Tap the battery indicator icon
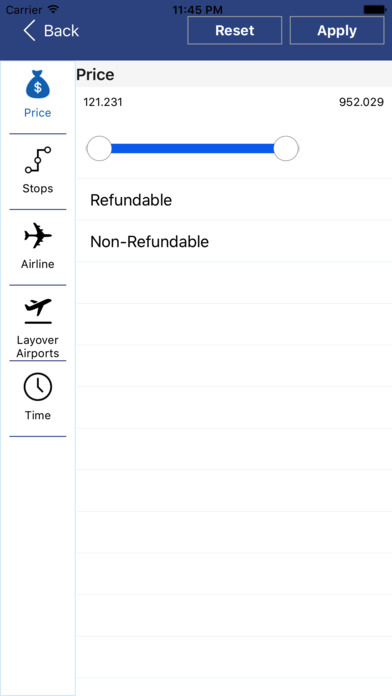The width and height of the screenshot is (392, 696). [x=375, y=9]
